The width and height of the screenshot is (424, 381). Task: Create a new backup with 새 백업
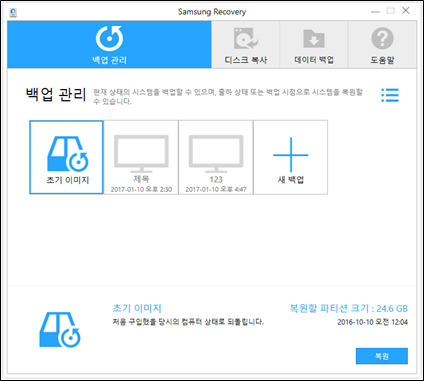click(x=290, y=157)
